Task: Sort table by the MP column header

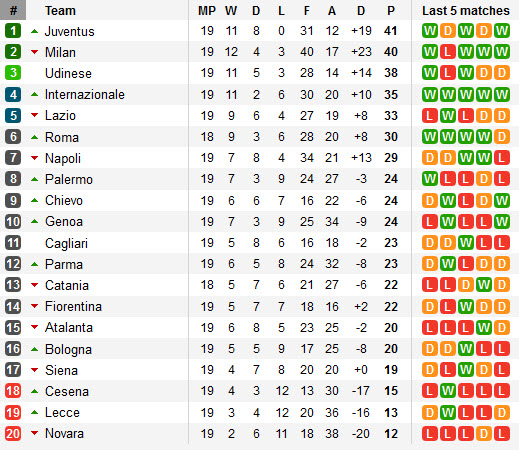Action: point(207,11)
